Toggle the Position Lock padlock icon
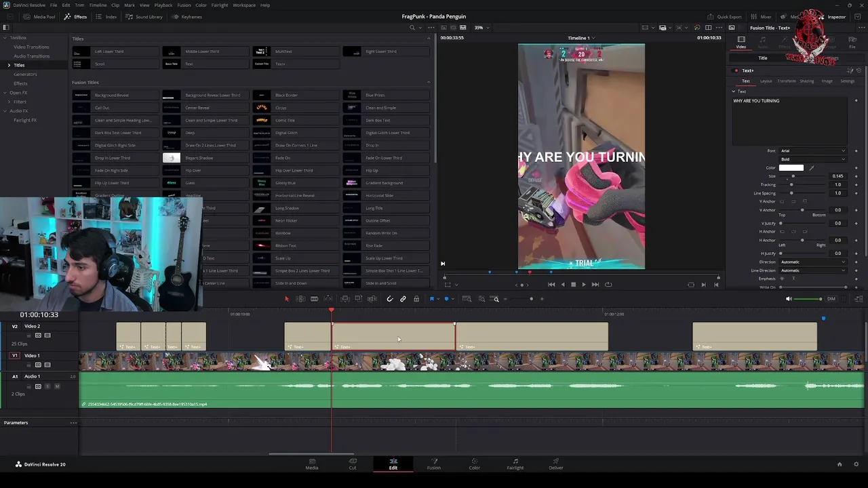The image size is (868, 488). 416,299
